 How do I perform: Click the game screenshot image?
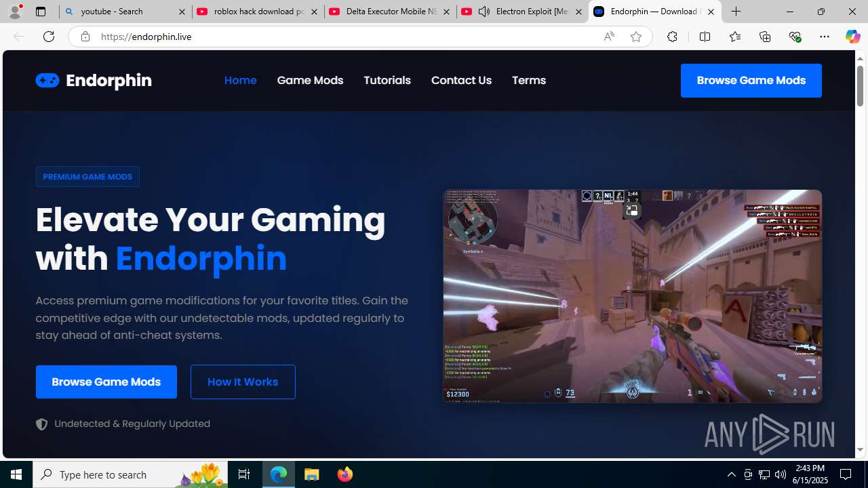tap(633, 296)
